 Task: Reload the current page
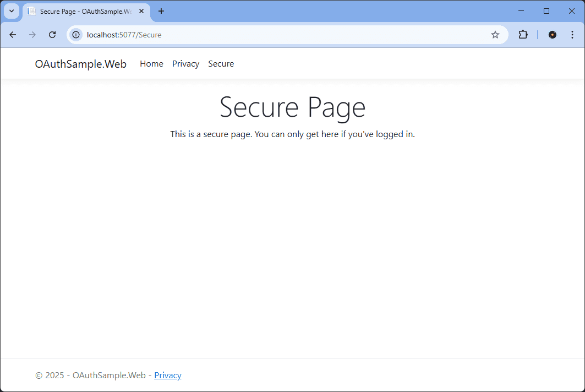coord(52,35)
